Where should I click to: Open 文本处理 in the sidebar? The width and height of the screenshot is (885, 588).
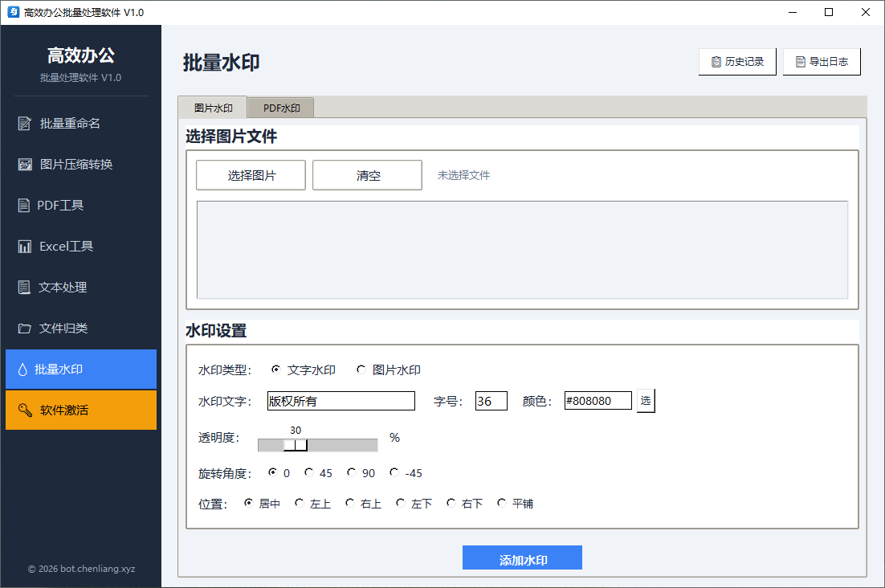point(81,288)
